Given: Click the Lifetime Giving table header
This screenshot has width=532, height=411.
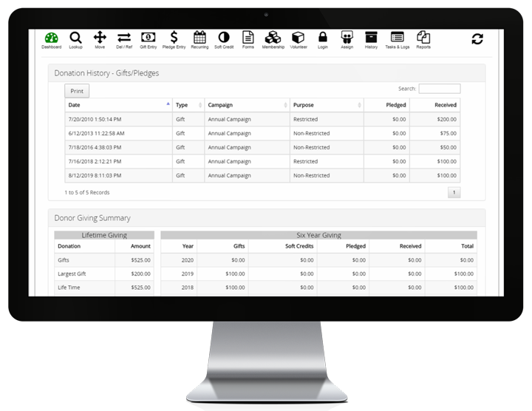Looking at the screenshot, I should pos(104,235).
